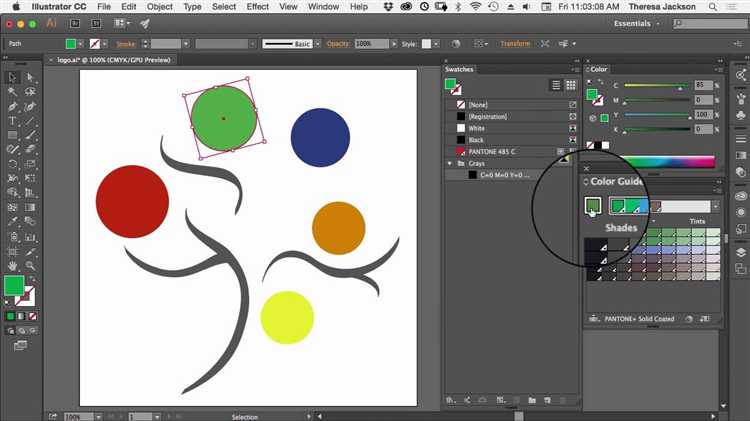Open the Effect menu

(257, 6)
